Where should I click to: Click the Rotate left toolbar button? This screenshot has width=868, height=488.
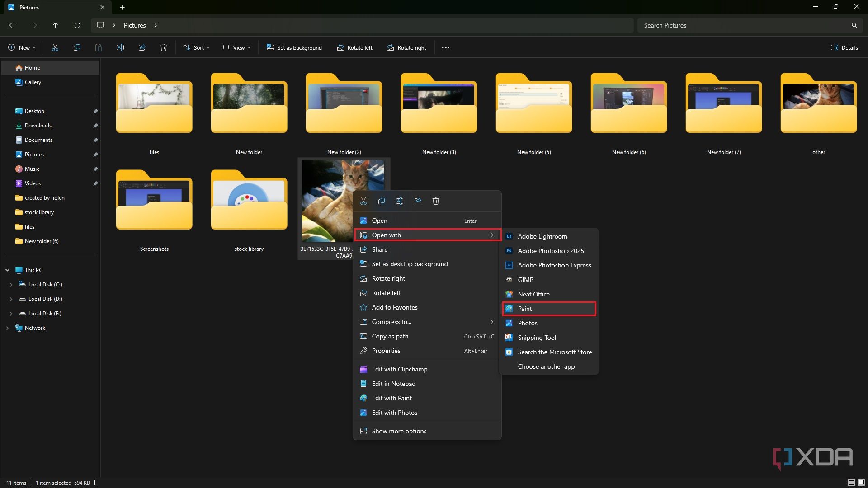(x=355, y=47)
